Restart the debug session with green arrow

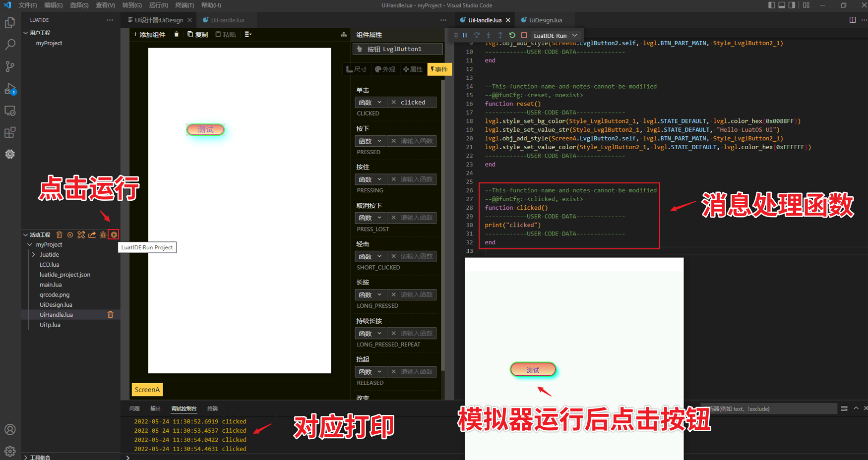[x=512, y=35]
